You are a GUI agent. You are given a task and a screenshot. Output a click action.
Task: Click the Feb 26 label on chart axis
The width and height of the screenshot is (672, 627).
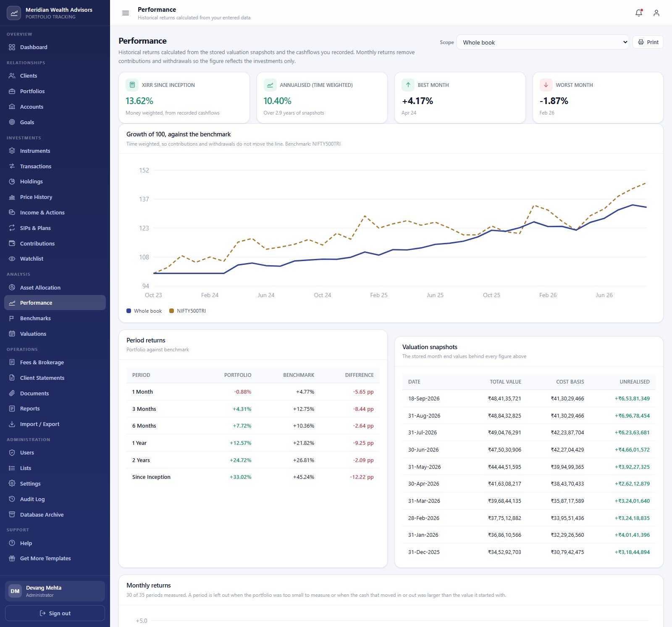[548, 295]
